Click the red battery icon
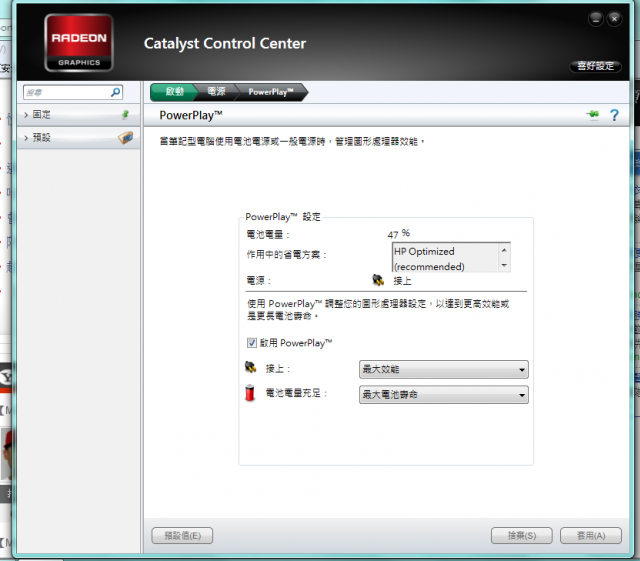640x561 pixels. coord(250,393)
